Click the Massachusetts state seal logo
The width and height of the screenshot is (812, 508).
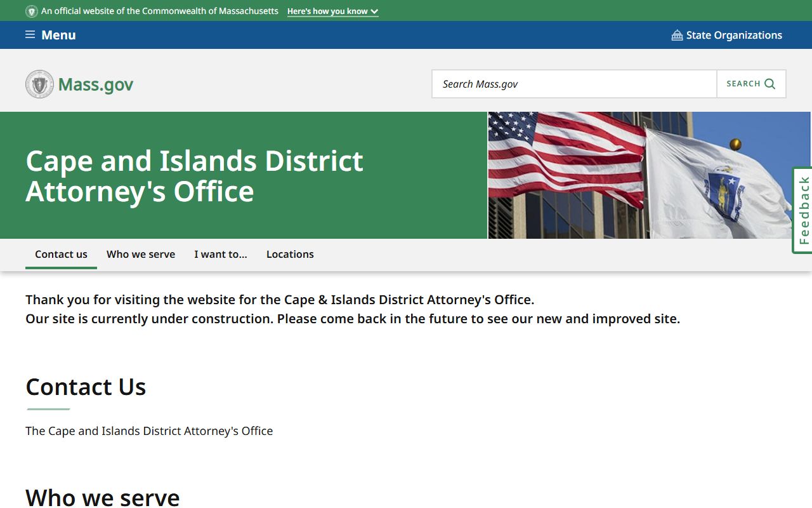point(39,84)
